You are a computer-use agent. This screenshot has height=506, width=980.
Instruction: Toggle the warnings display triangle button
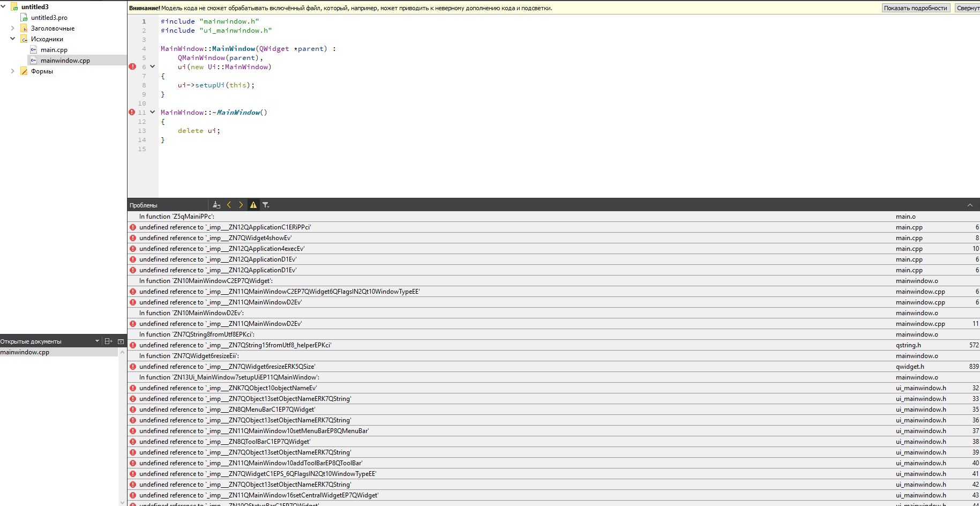(253, 205)
